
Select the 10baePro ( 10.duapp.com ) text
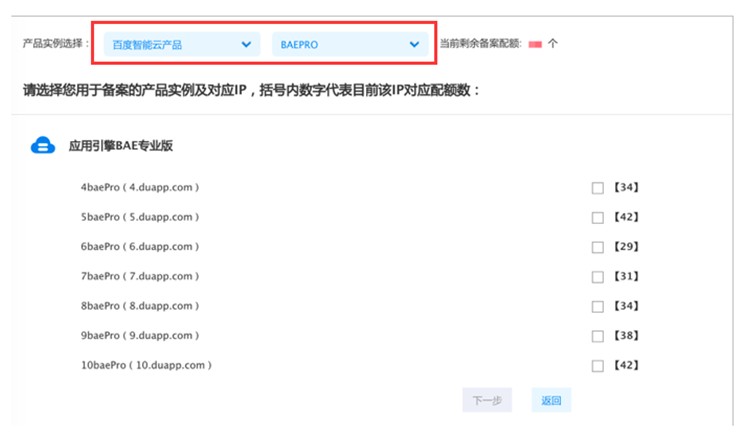click(x=146, y=365)
